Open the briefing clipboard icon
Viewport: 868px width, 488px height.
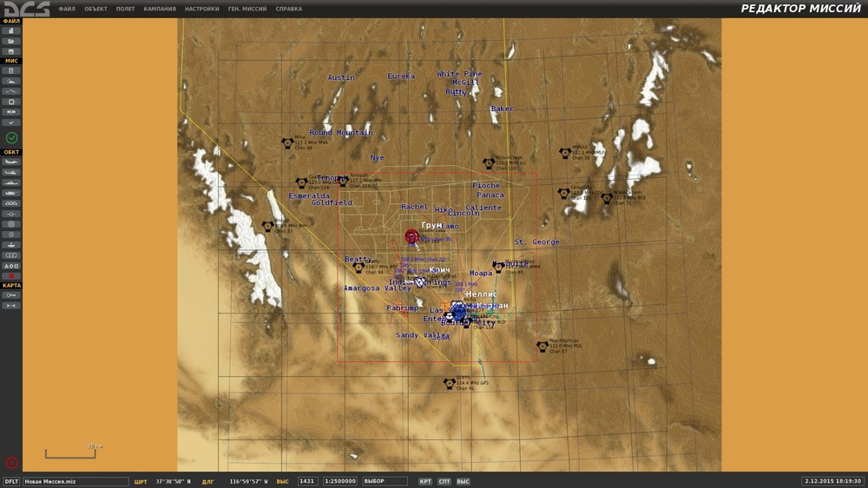click(x=11, y=71)
